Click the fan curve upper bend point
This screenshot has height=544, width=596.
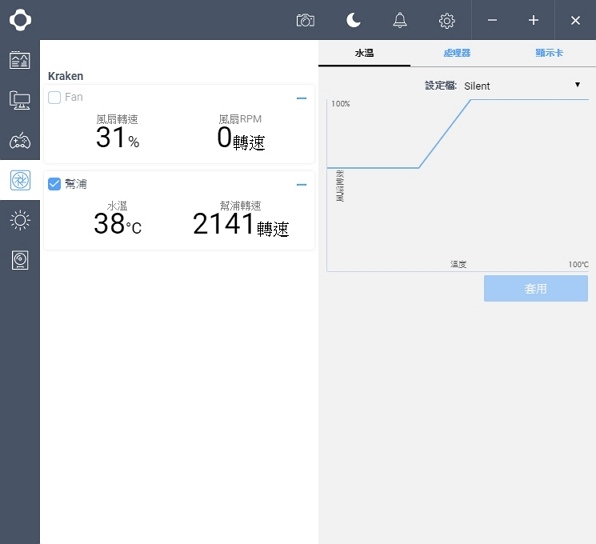471,100
